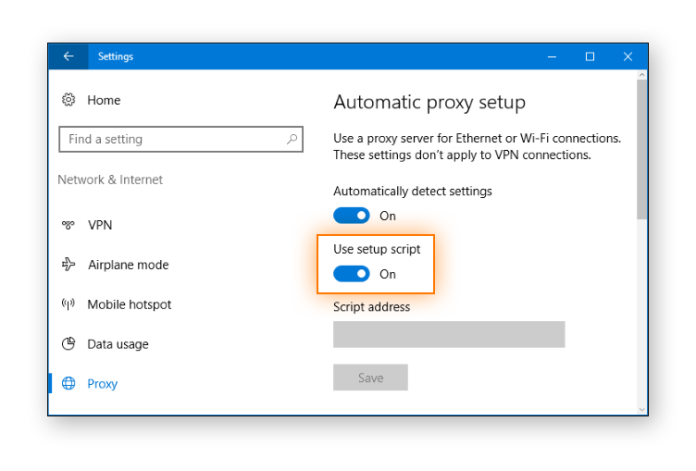The image size is (696, 471).
Task: Open the VPN settings page
Action: (100, 225)
